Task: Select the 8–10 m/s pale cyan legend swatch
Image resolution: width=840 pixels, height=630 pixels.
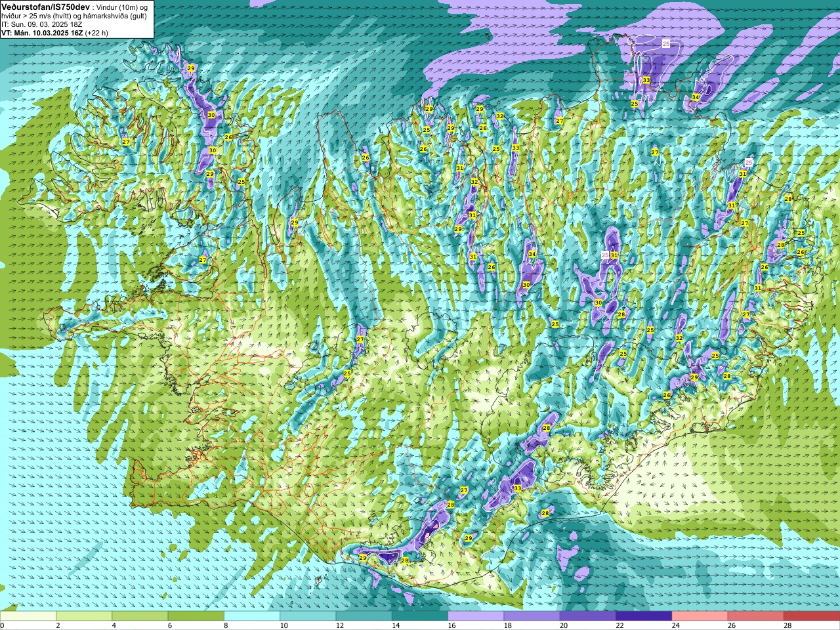Action: pos(252,616)
